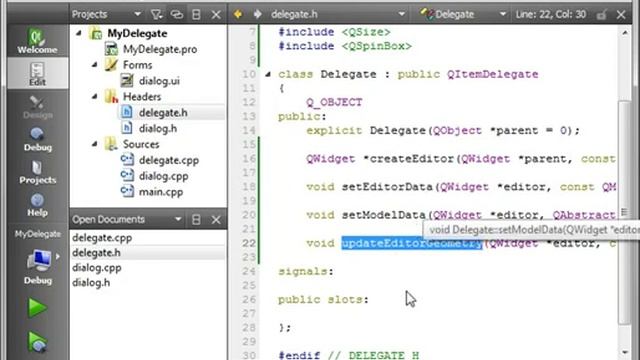
Task: Open the Projects panel type dropdown
Action: pyautogui.click(x=106, y=14)
